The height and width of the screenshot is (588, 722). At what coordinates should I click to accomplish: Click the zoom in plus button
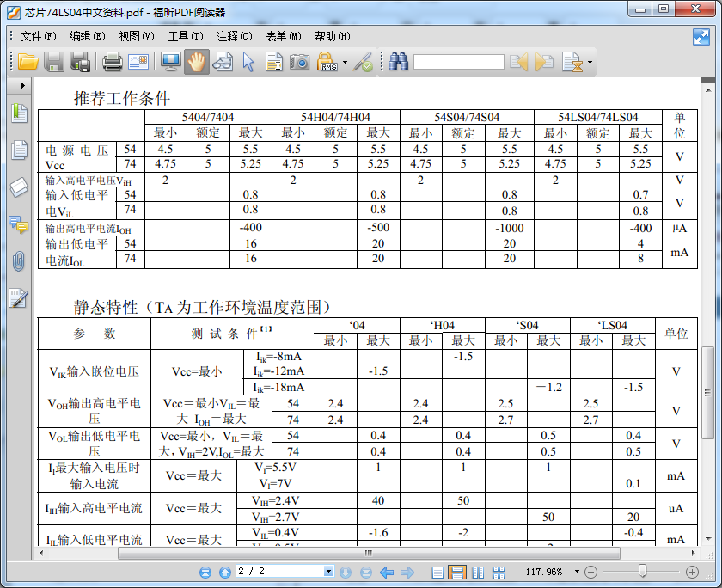(692, 573)
